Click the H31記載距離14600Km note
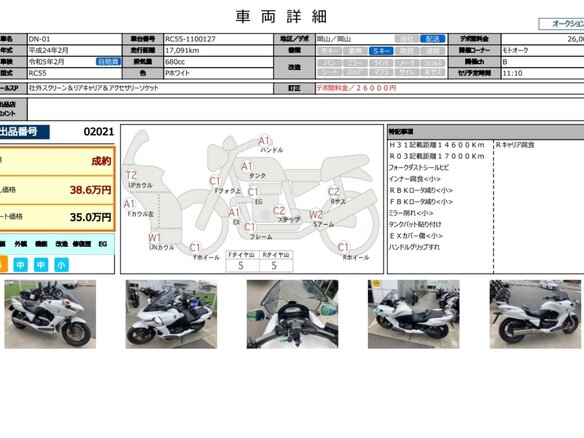The width and height of the screenshot is (584, 438). [x=437, y=145]
